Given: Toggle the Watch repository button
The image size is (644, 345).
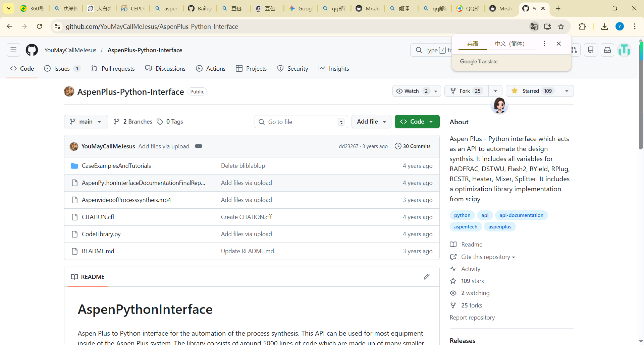Looking at the screenshot, I should tap(412, 91).
